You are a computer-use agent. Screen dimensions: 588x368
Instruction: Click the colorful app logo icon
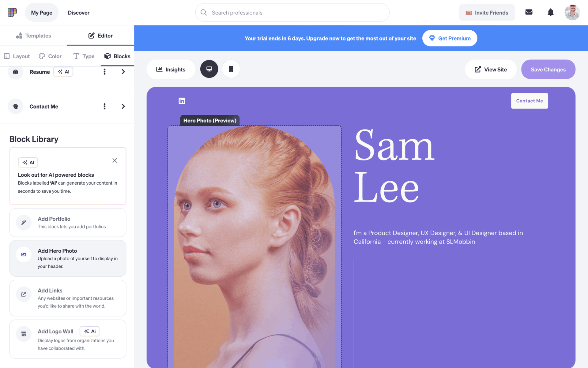coord(12,13)
